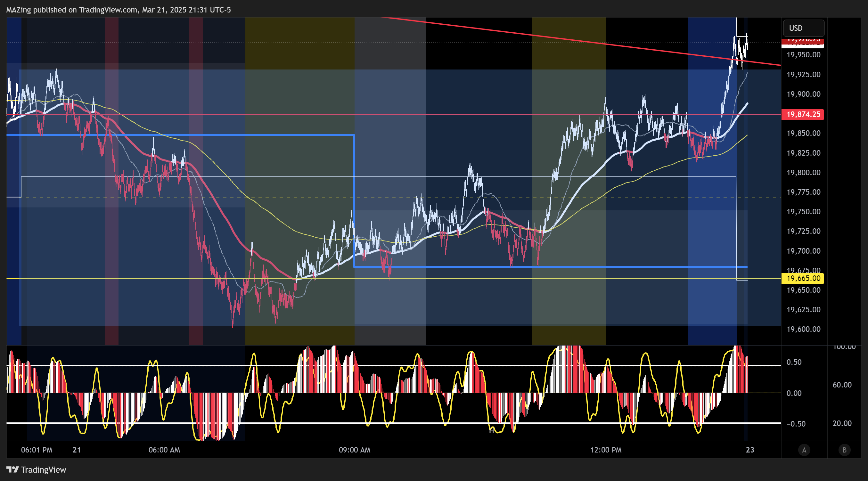Image resolution: width=868 pixels, height=481 pixels.
Task: Click the TradingView logo at bottom left
Action: [x=37, y=469]
